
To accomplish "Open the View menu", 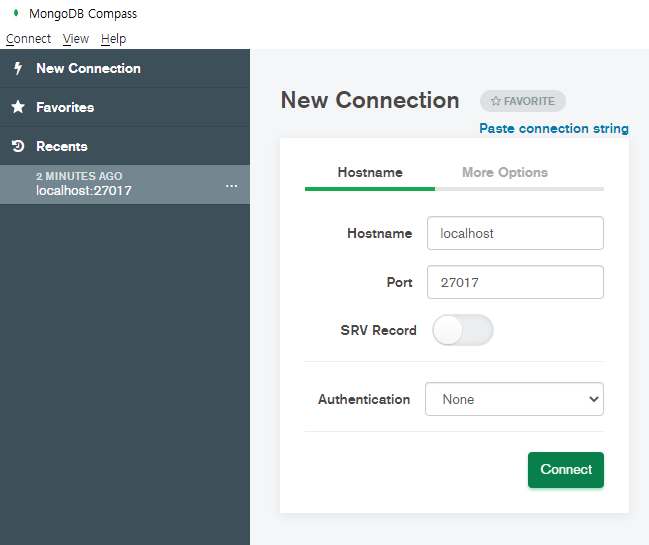I will coord(76,38).
